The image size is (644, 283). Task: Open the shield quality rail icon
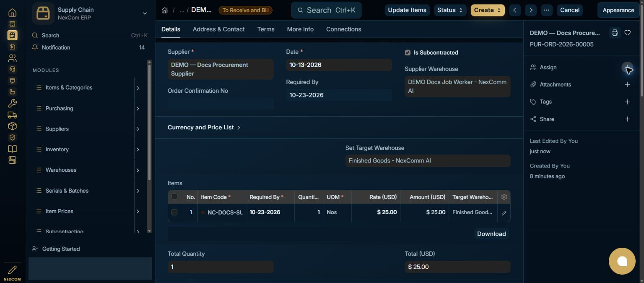click(x=12, y=137)
